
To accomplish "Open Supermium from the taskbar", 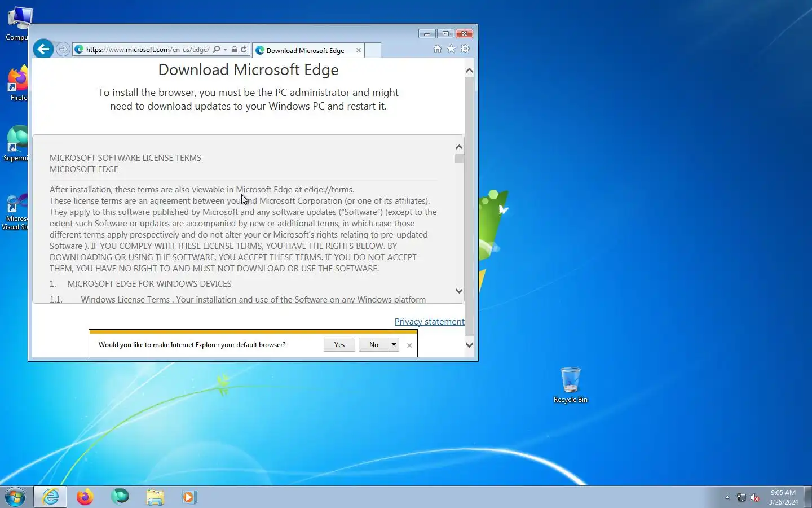I will (120, 497).
